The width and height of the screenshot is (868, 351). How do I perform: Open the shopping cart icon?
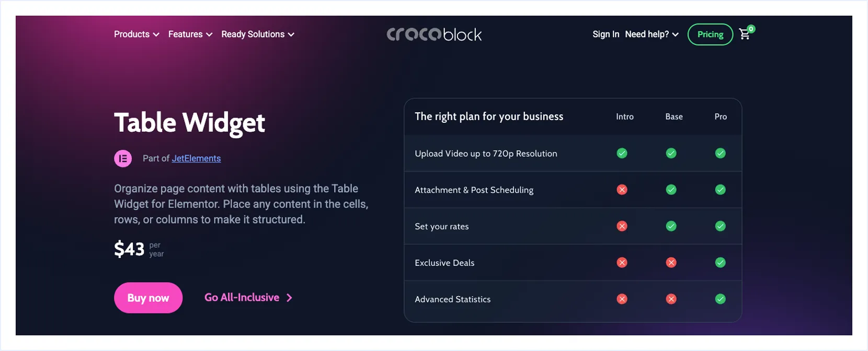[x=745, y=34]
